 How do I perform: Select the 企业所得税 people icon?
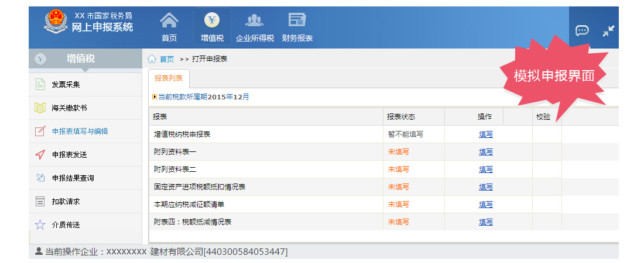(254, 21)
